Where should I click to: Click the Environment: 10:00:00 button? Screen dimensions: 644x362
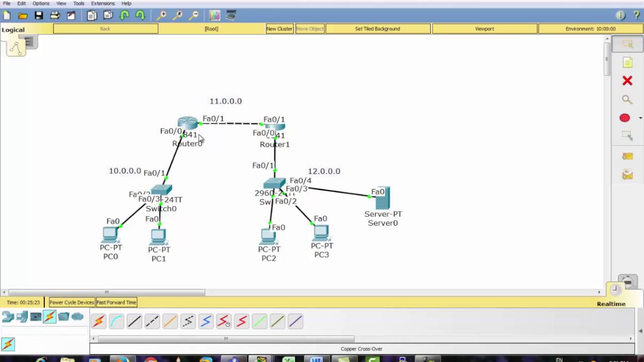590,29
